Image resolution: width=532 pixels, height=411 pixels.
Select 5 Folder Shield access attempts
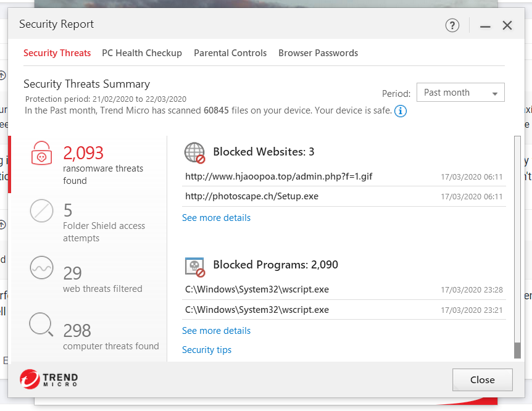pyautogui.click(x=89, y=222)
